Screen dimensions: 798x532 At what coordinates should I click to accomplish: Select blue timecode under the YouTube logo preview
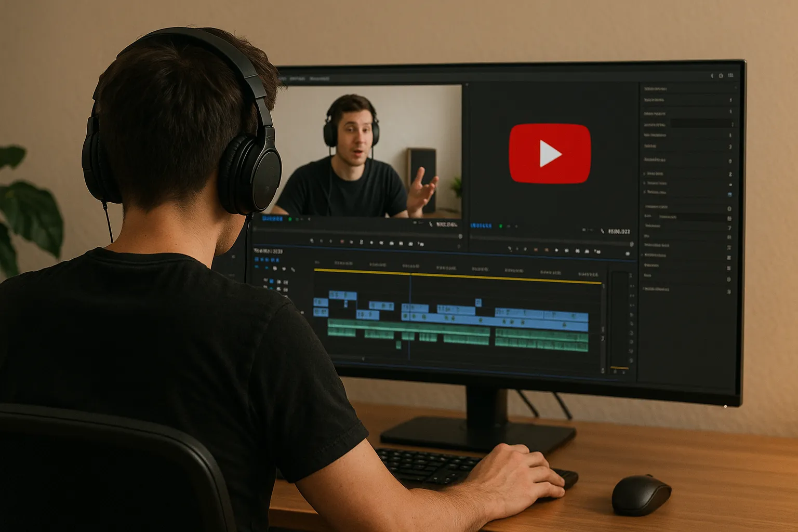coord(481,226)
